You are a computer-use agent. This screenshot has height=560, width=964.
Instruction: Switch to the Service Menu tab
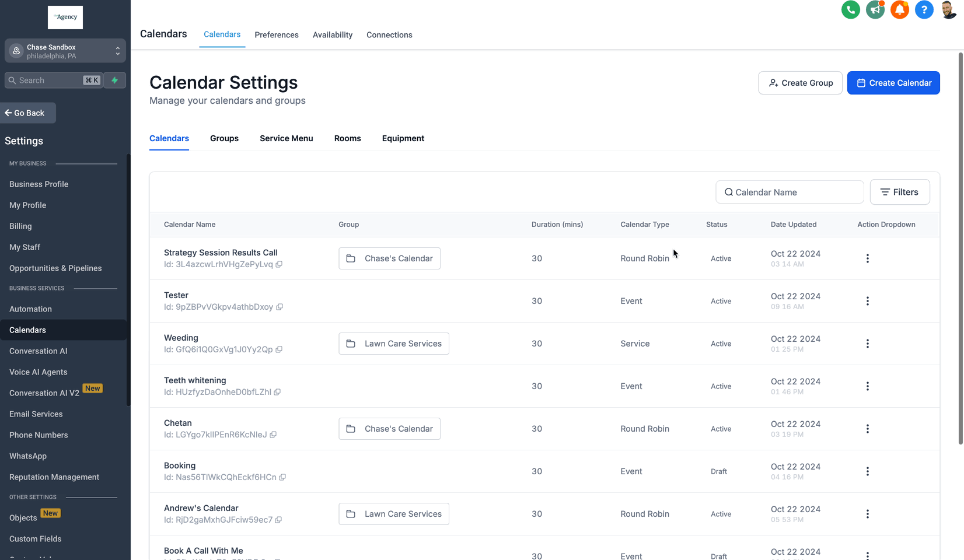coord(286,138)
